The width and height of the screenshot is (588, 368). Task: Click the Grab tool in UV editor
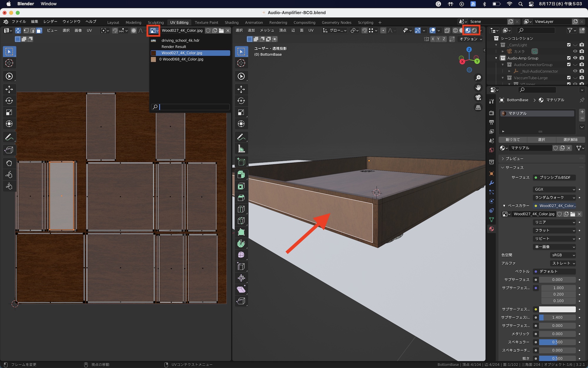point(9,163)
